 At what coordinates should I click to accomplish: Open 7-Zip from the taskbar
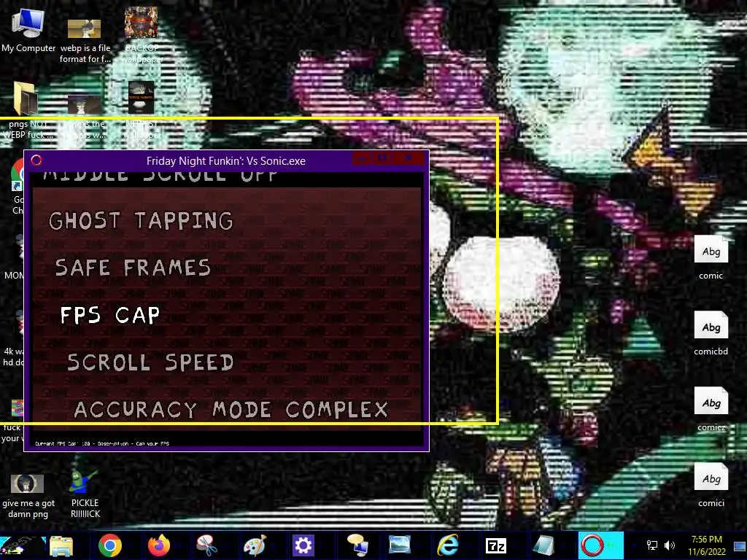[496, 545]
